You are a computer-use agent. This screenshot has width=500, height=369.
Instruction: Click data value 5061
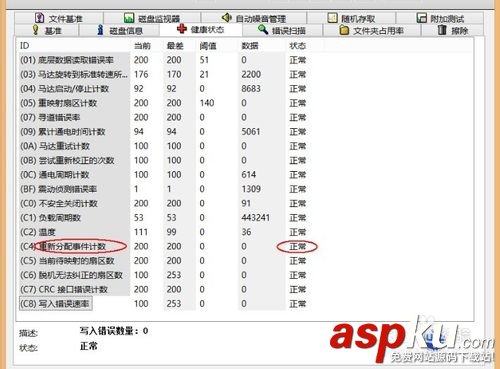[x=251, y=132]
